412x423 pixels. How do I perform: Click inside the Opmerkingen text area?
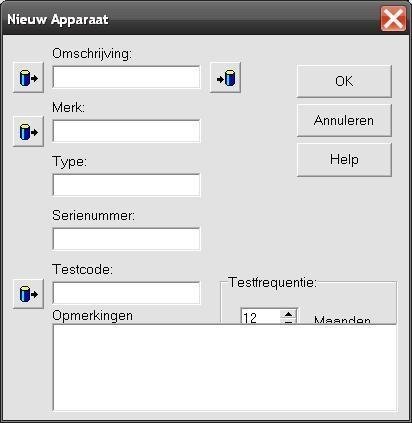(x=225, y=368)
